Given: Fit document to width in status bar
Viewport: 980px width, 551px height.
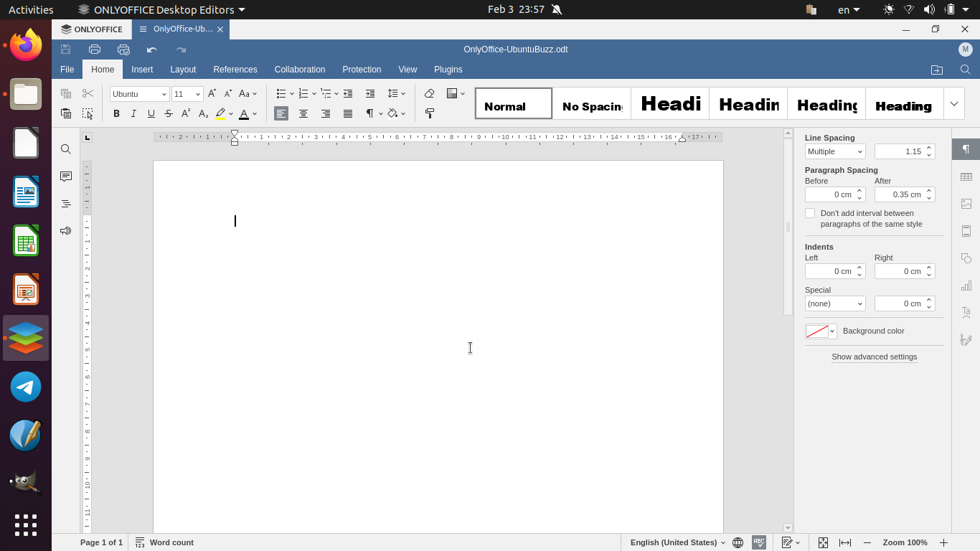Looking at the screenshot, I should (845, 542).
